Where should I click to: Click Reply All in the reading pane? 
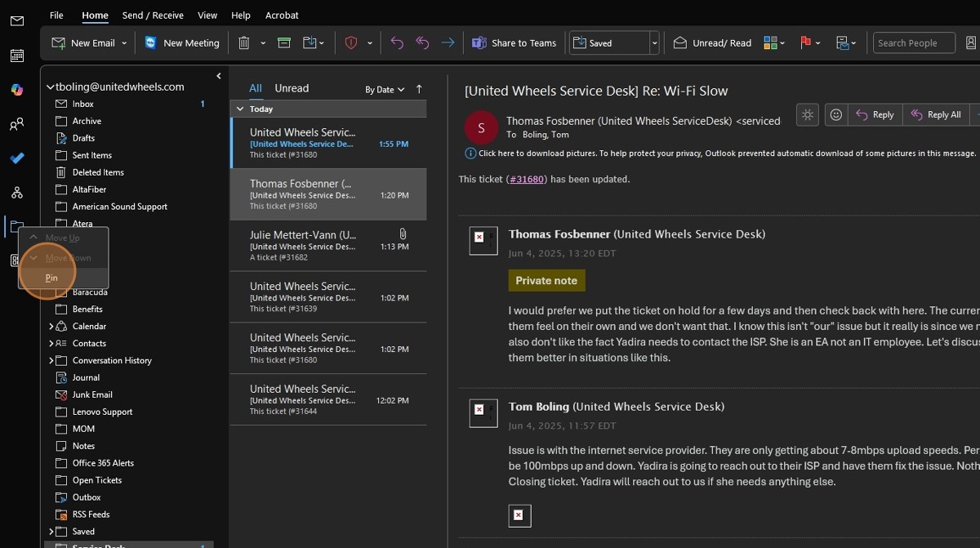[936, 115]
